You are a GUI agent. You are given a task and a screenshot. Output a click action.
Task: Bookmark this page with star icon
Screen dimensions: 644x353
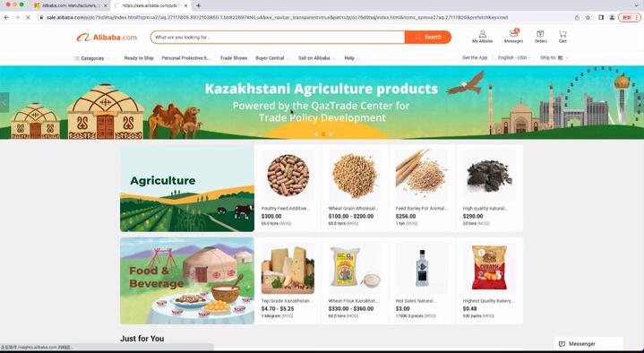click(x=588, y=18)
